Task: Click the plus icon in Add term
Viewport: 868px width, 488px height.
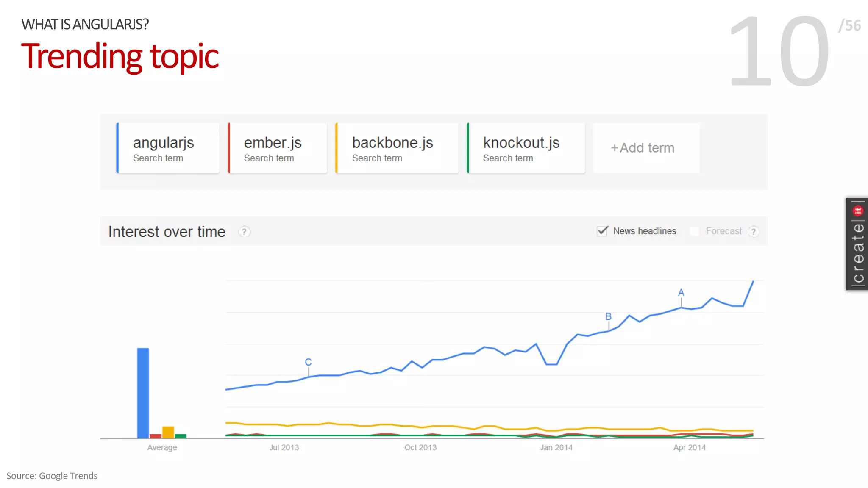Action: coord(614,148)
